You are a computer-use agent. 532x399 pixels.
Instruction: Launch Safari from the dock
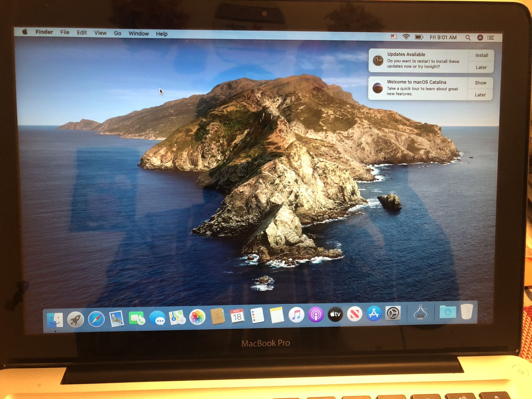pos(96,319)
